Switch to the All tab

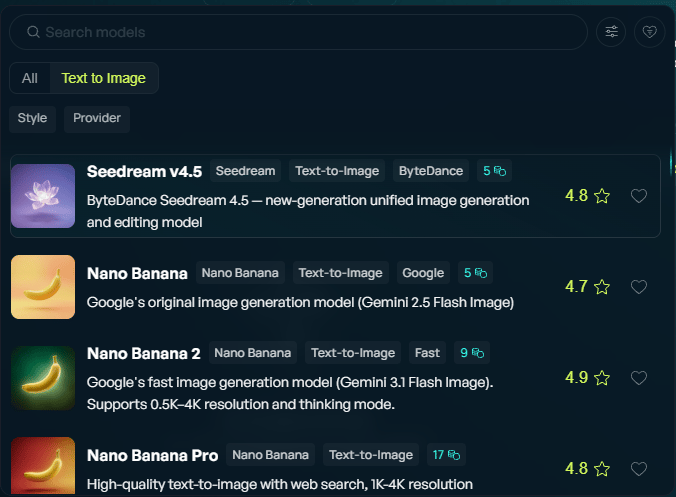click(30, 78)
